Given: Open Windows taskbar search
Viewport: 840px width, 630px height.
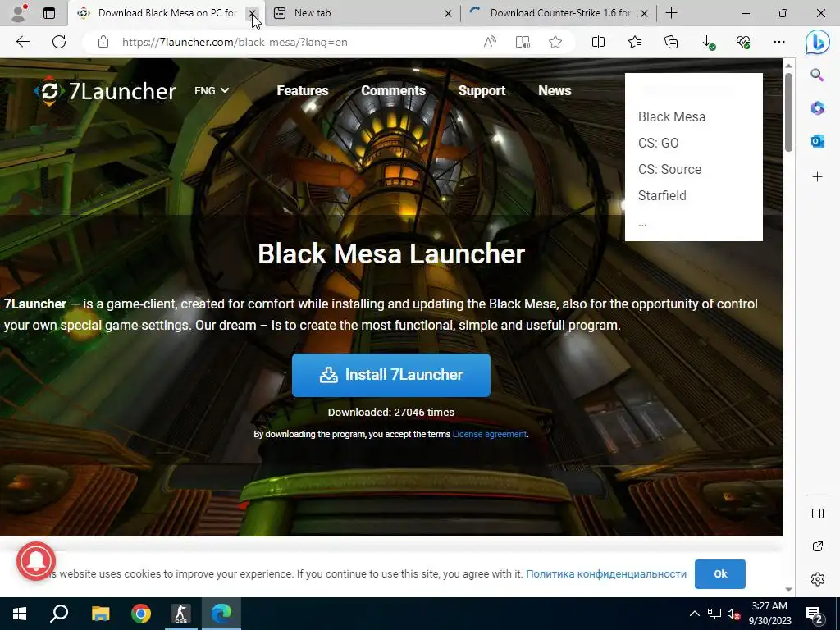Looking at the screenshot, I should [59, 614].
